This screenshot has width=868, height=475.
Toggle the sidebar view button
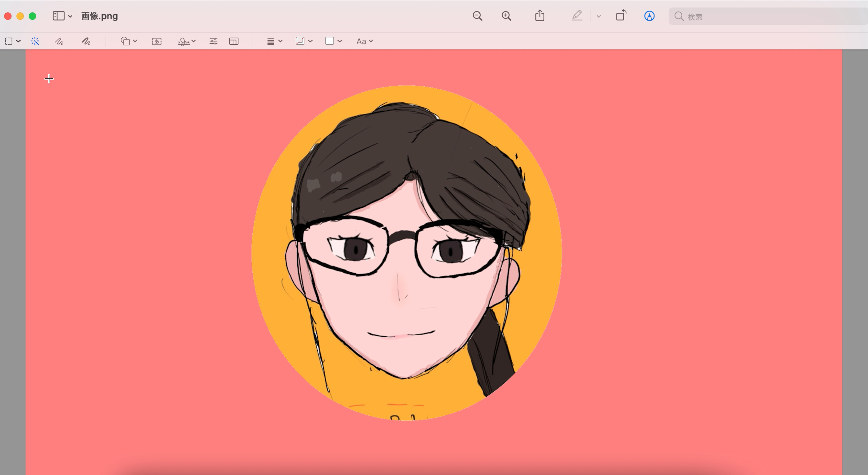[59, 16]
